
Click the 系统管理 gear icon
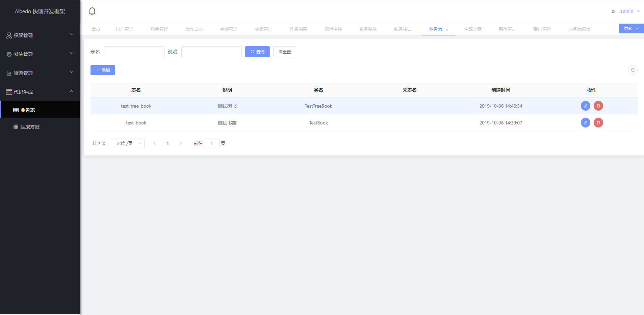9,54
